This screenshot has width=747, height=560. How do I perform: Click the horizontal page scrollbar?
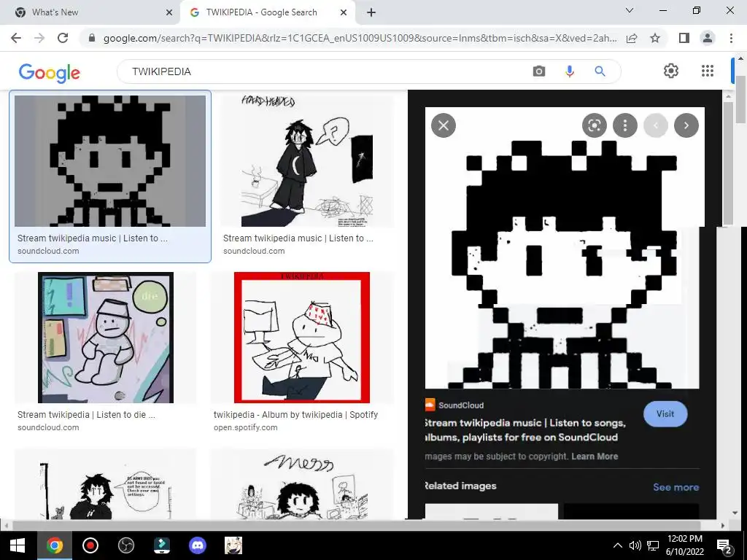click(356, 525)
